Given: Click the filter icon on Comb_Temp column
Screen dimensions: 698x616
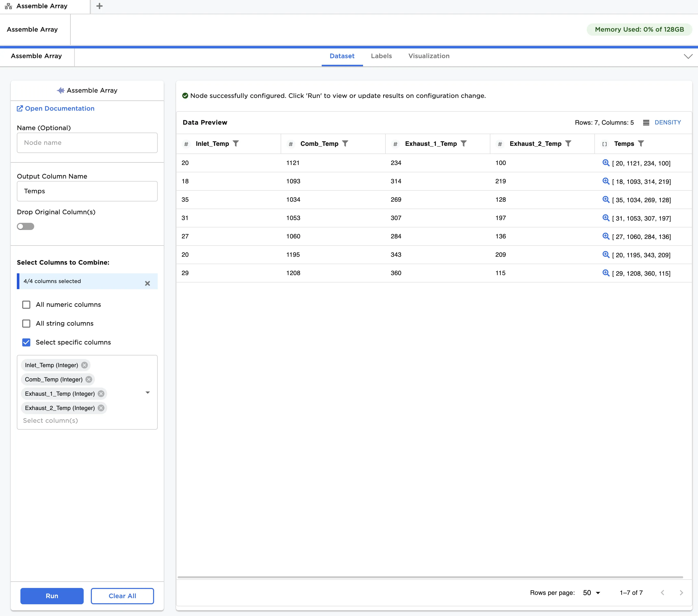Looking at the screenshot, I should (345, 143).
